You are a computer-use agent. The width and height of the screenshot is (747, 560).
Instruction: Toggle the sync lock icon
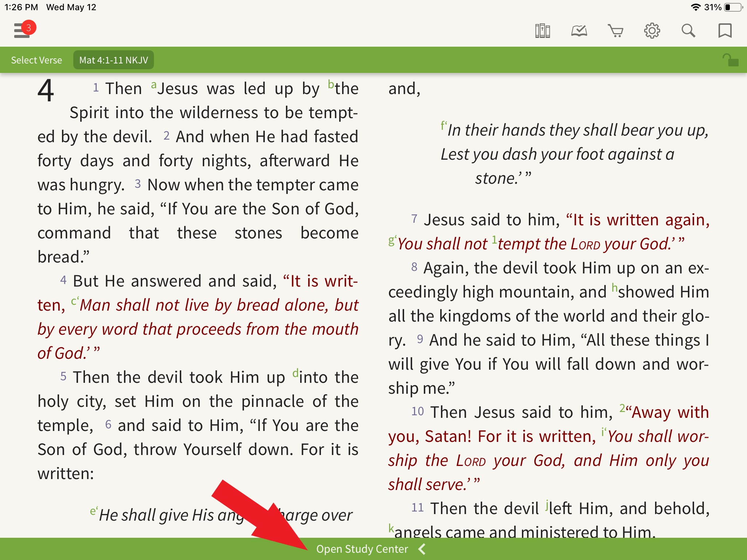[731, 60]
